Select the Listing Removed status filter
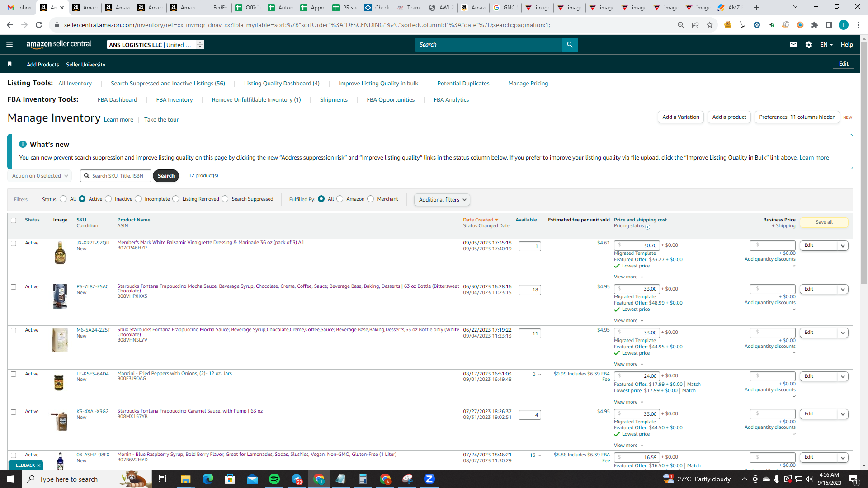Viewport: 868px width, 488px height. coord(176,199)
